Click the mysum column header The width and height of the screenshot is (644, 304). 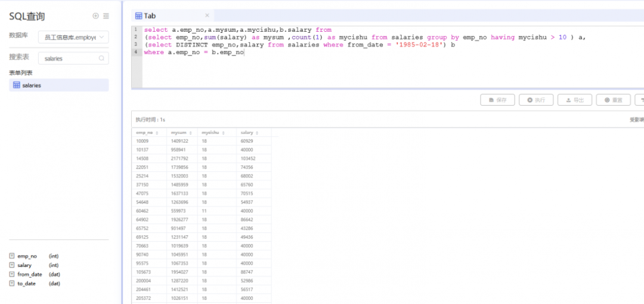click(x=182, y=133)
